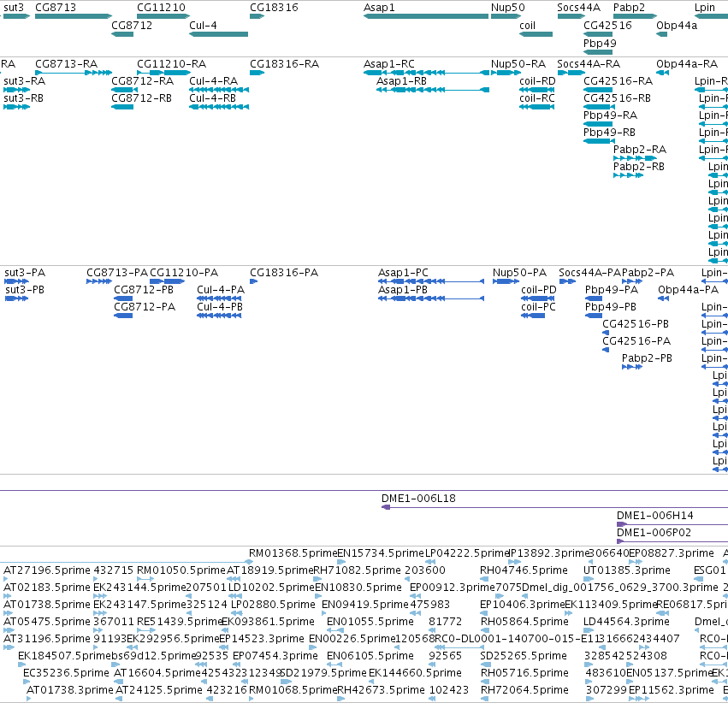
Task: Open the CG11210-RA transcript label
Action: (171, 63)
